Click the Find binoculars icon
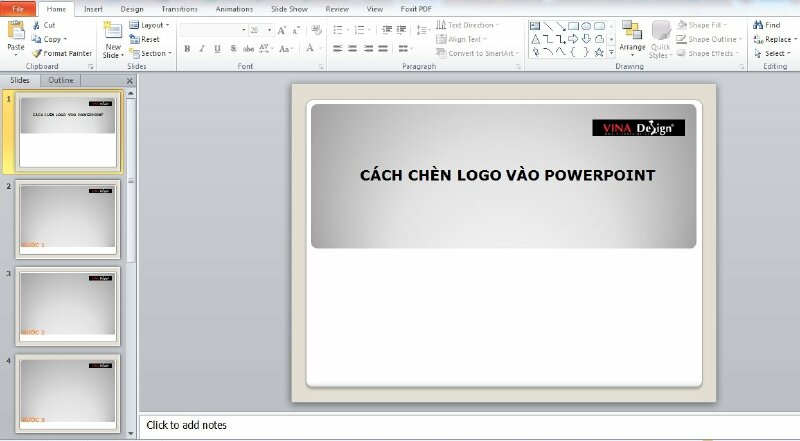This screenshot has height=441, width=800. [x=758, y=24]
